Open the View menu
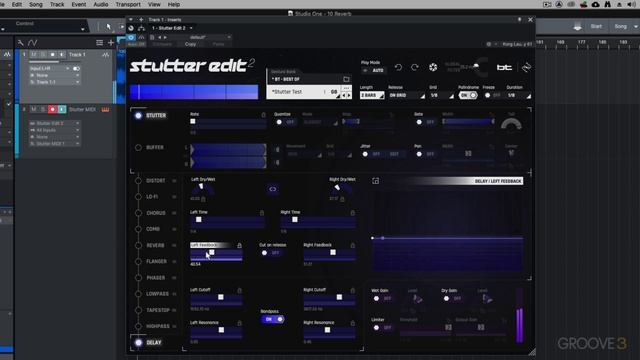This screenshot has height=360, width=640. 154,4
